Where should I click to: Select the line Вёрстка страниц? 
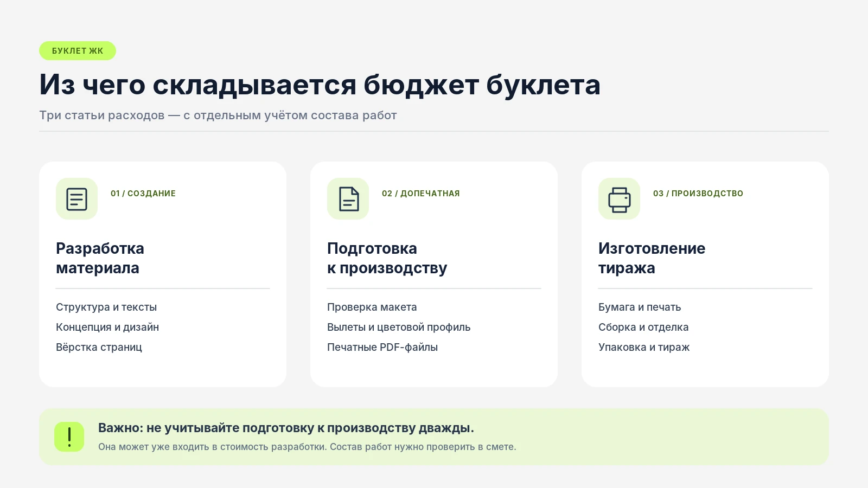99,347
